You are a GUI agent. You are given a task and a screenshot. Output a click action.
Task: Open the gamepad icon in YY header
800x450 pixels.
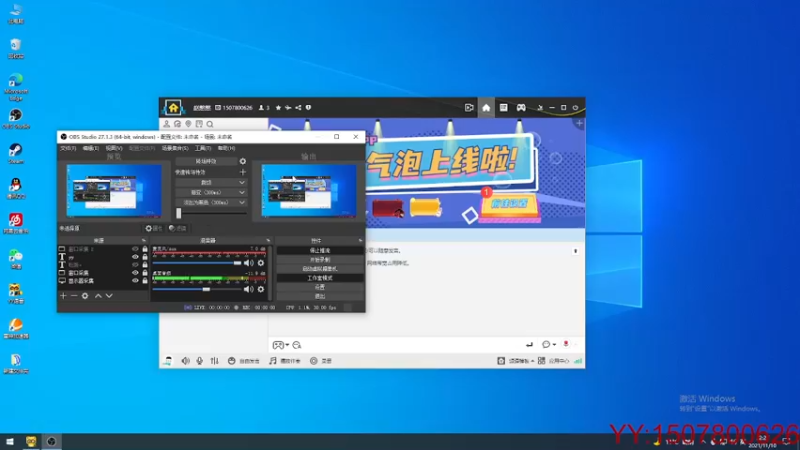(x=521, y=108)
